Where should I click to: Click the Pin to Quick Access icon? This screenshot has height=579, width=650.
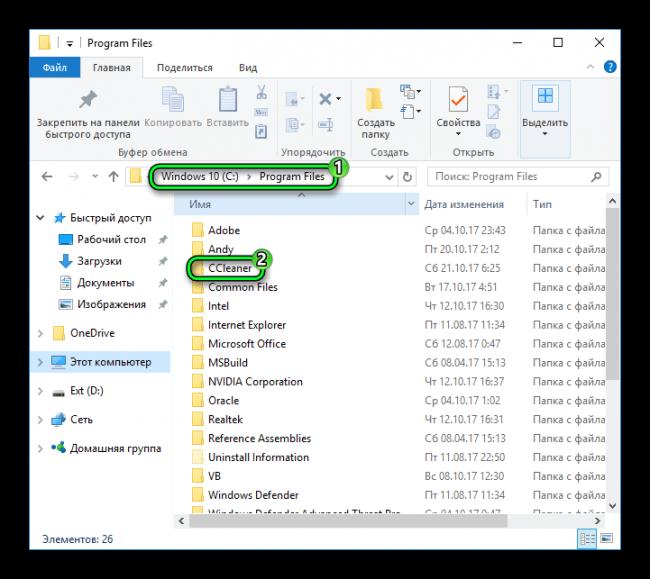[x=88, y=99]
